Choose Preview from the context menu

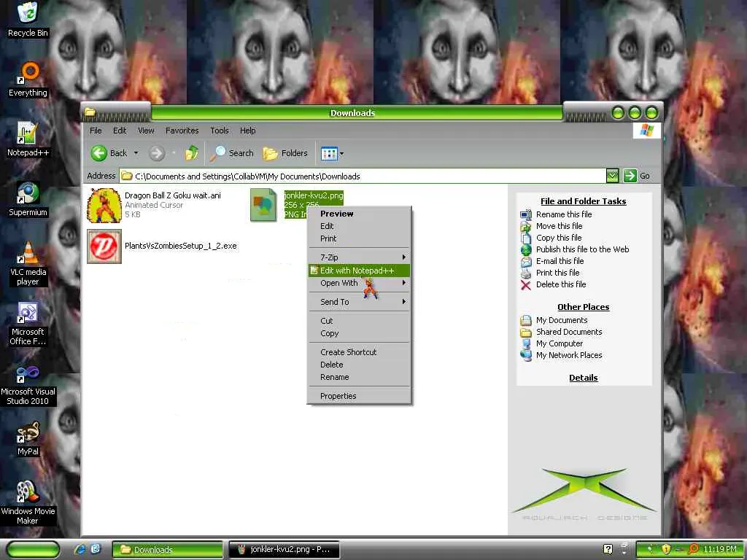pyautogui.click(x=359, y=214)
